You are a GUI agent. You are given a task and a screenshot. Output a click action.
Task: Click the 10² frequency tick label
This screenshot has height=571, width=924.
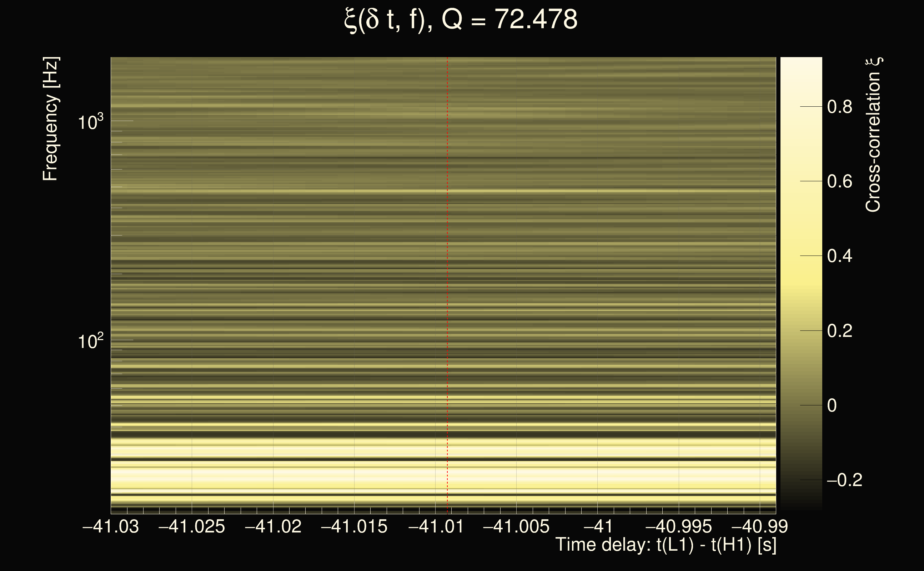point(90,342)
